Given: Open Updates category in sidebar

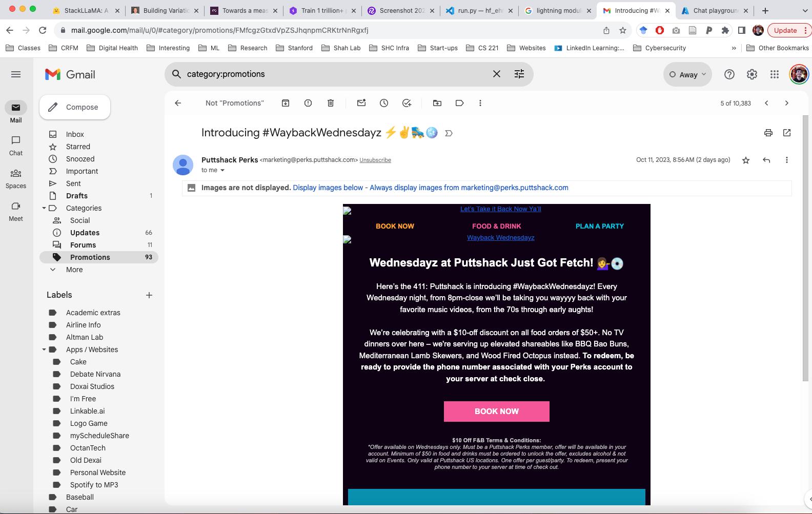Looking at the screenshot, I should pos(99,233).
